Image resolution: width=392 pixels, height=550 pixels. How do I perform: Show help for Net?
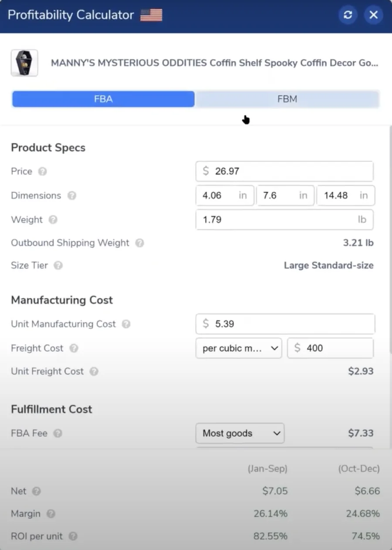coord(37,491)
